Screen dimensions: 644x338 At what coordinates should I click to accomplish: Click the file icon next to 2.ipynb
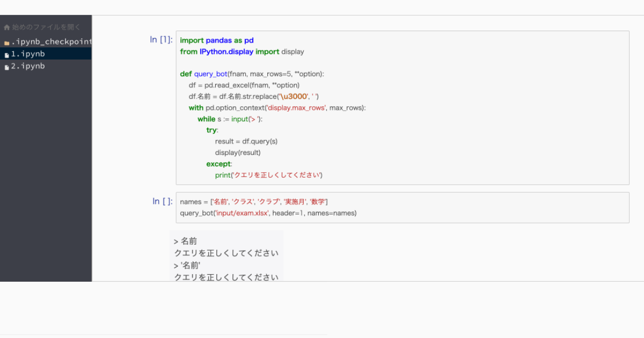[x=6, y=65]
